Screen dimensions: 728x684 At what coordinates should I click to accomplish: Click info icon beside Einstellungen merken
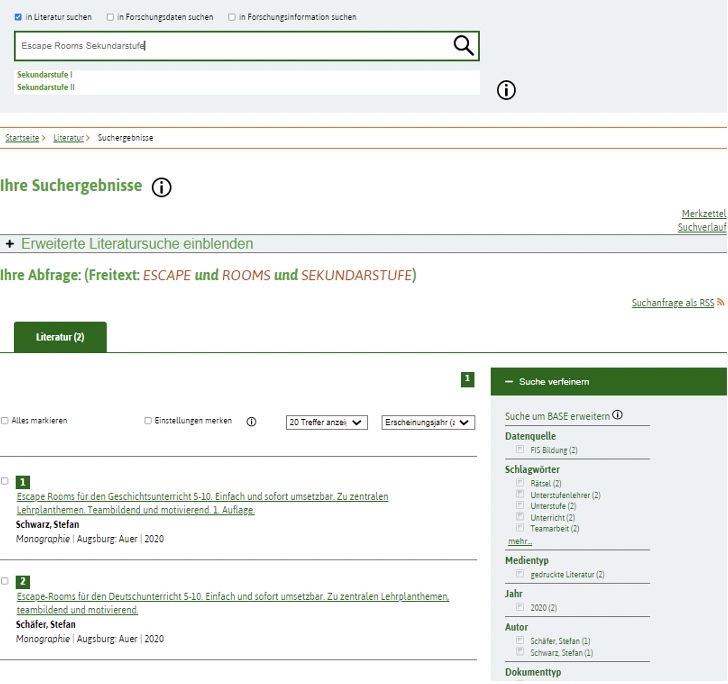click(x=251, y=422)
